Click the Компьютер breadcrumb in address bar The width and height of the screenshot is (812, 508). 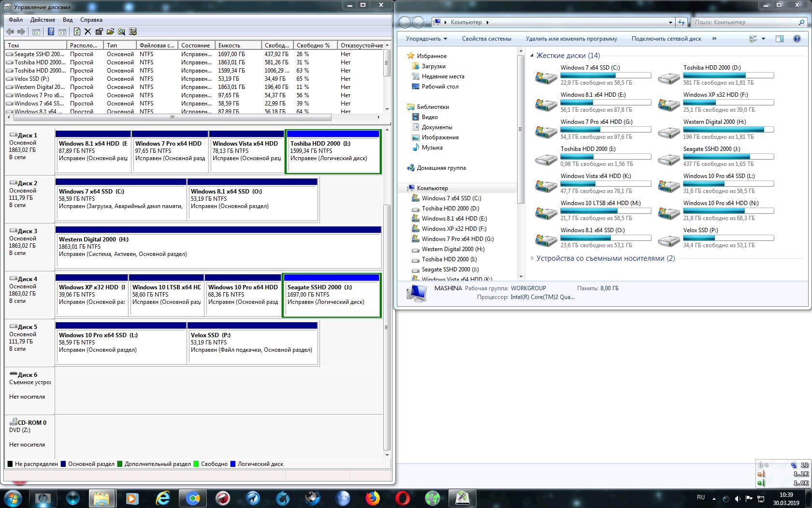466,22
